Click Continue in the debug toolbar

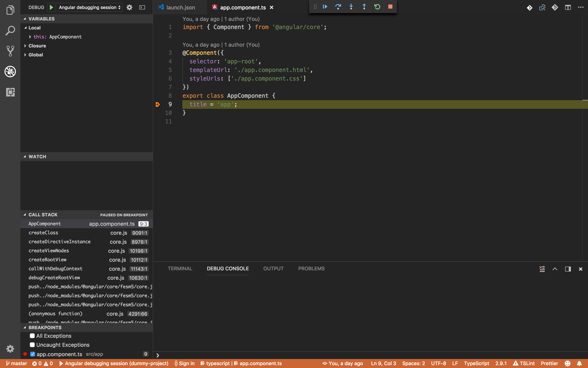click(325, 7)
